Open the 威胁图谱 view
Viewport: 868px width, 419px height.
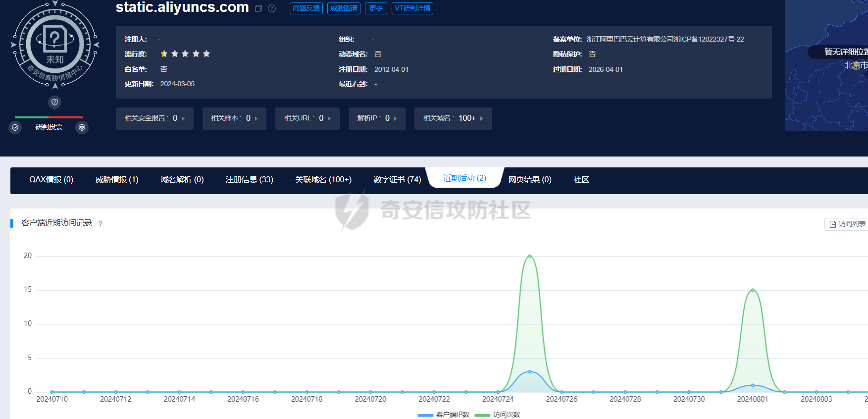(x=344, y=8)
